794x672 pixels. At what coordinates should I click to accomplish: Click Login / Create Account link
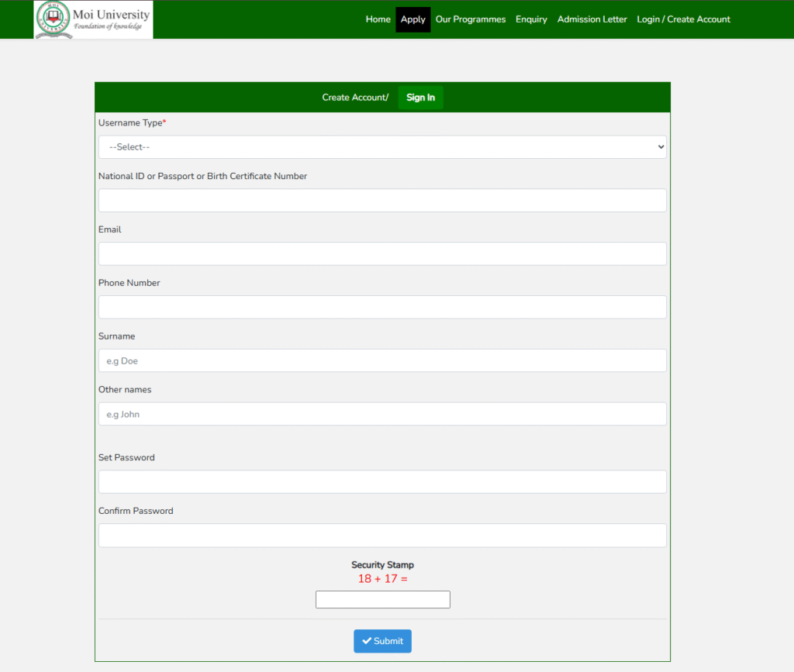click(x=683, y=19)
